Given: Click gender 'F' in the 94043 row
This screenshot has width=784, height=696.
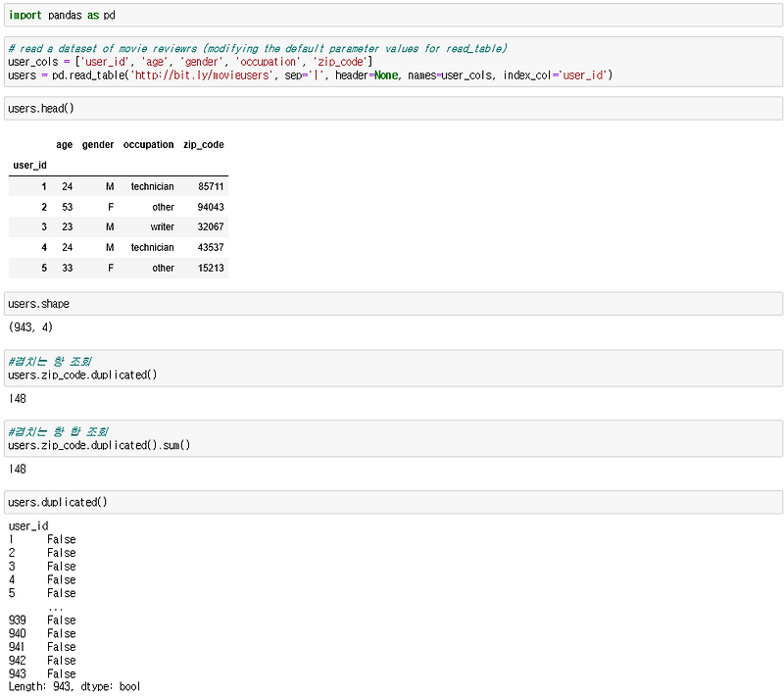Looking at the screenshot, I should (111, 207).
